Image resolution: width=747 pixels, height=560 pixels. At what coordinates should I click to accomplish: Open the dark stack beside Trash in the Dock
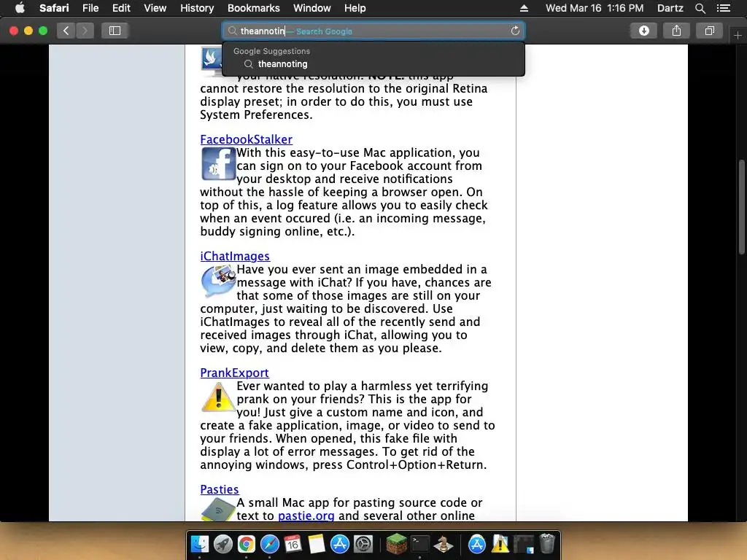pos(524,544)
